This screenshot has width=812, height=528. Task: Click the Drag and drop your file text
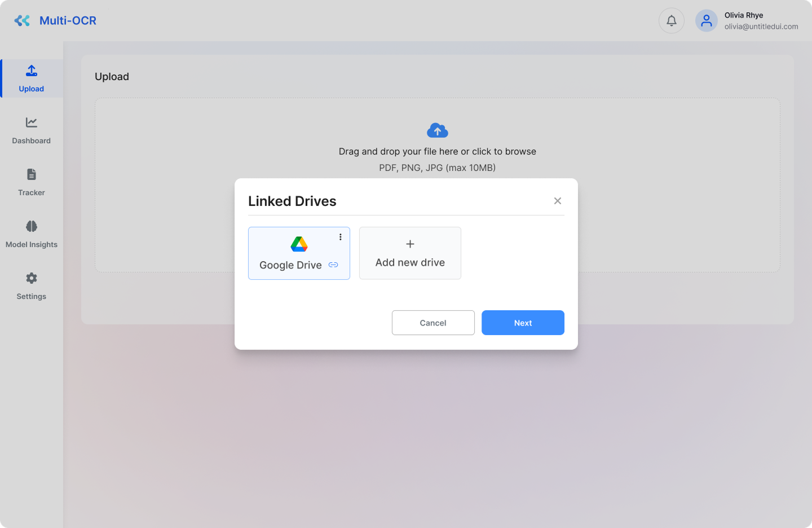pyautogui.click(x=438, y=151)
